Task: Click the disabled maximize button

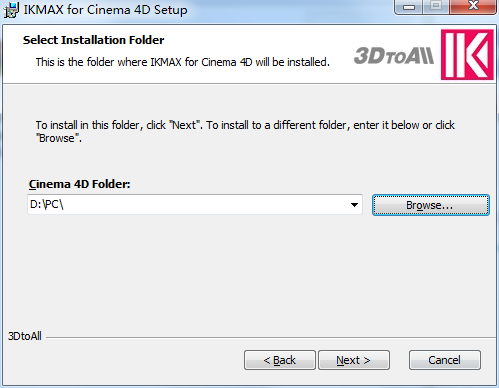Action: (436, 7)
